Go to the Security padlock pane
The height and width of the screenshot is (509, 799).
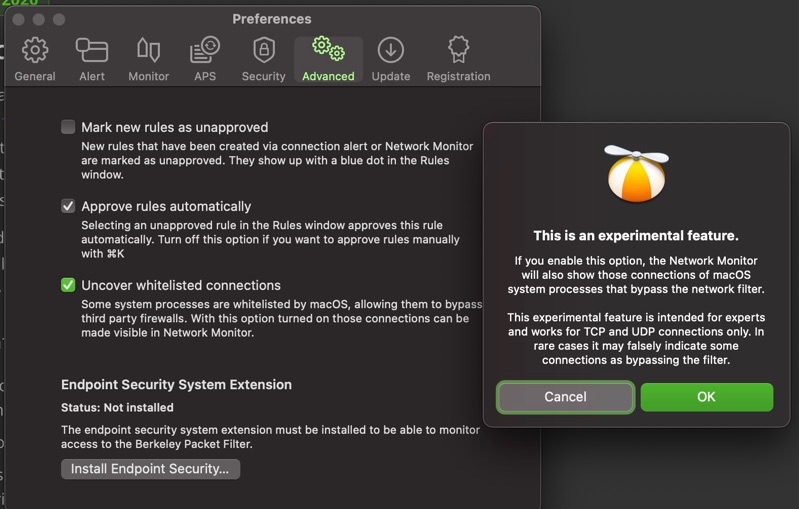[x=263, y=59]
